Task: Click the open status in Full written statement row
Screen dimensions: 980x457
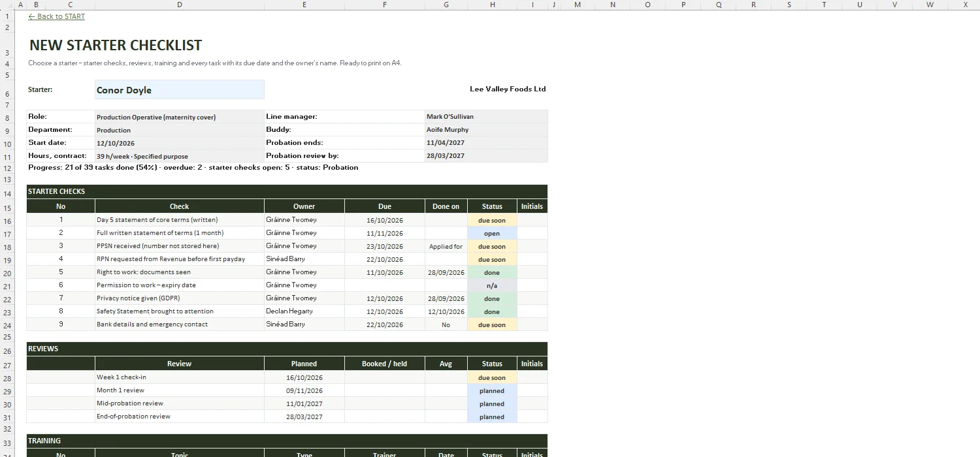Action: coord(492,233)
